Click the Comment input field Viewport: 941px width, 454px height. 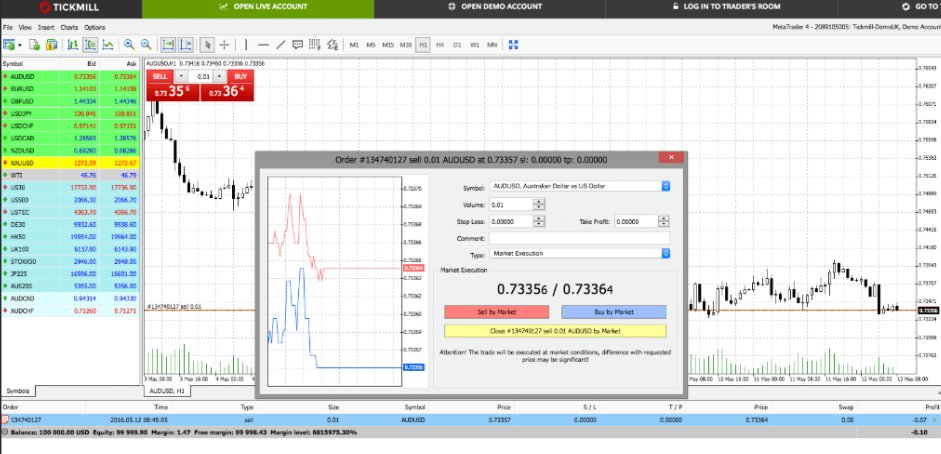[578, 238]
